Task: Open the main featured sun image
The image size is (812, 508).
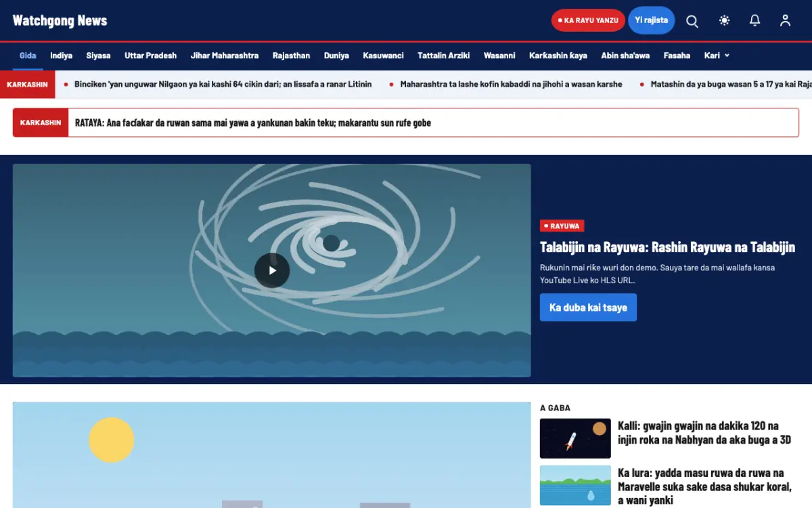Action: click(x=271, y=455)
